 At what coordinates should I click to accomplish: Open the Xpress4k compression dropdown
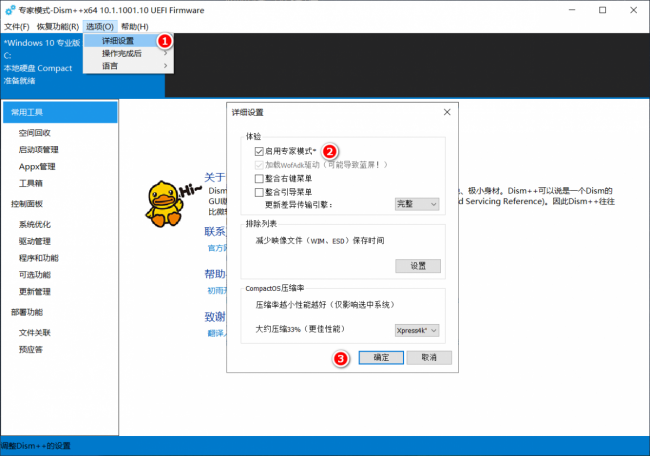(417, 330)
